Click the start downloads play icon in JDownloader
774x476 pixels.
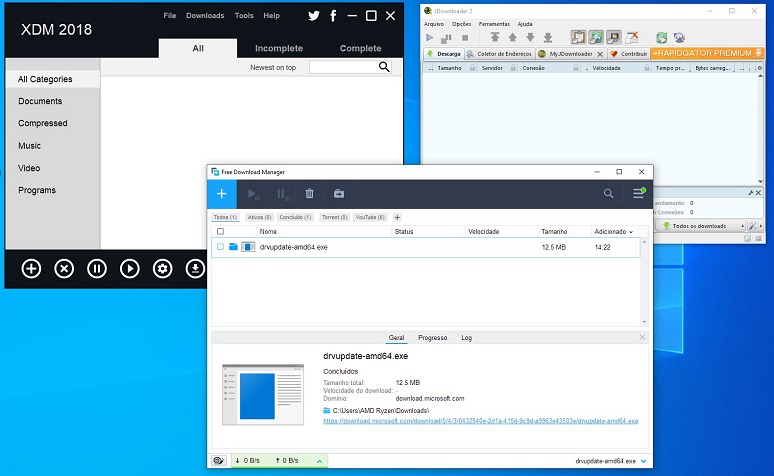coord(429,38)
